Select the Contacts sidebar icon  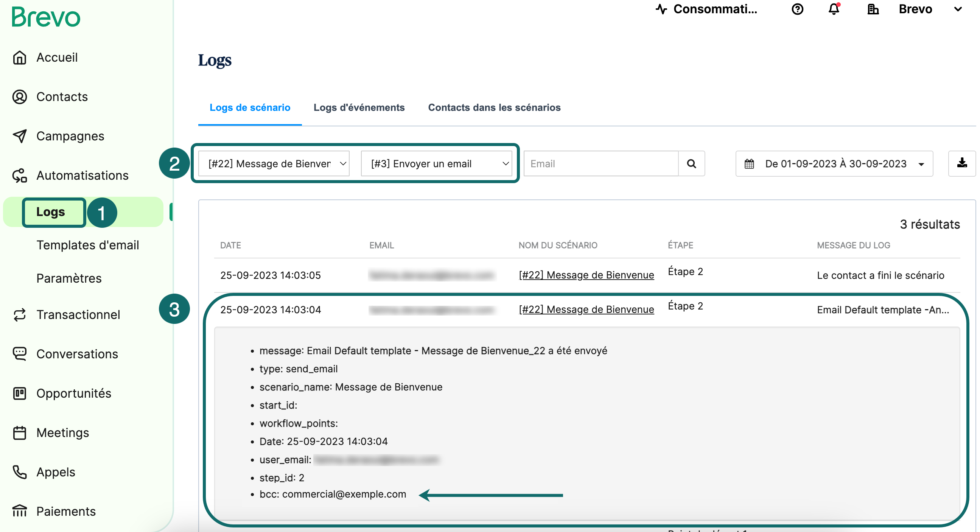pos(20,97)
